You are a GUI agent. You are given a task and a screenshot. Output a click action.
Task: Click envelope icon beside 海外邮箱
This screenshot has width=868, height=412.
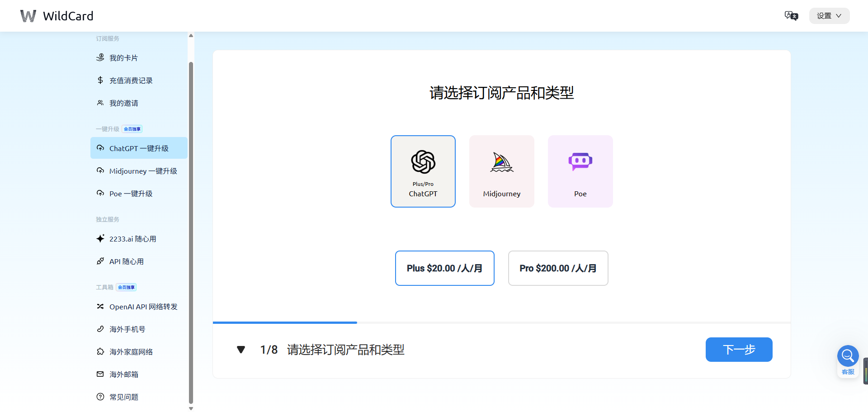click(100, 374)
